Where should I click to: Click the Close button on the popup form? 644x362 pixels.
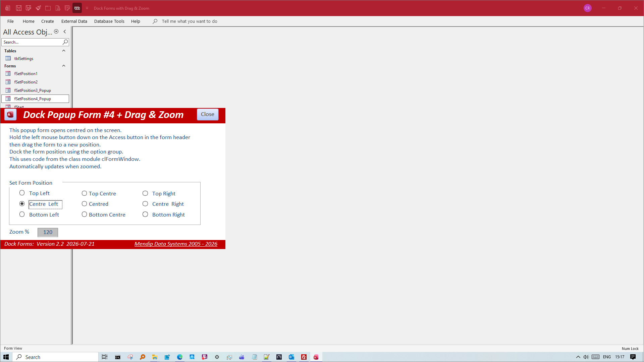click(208, 114)
